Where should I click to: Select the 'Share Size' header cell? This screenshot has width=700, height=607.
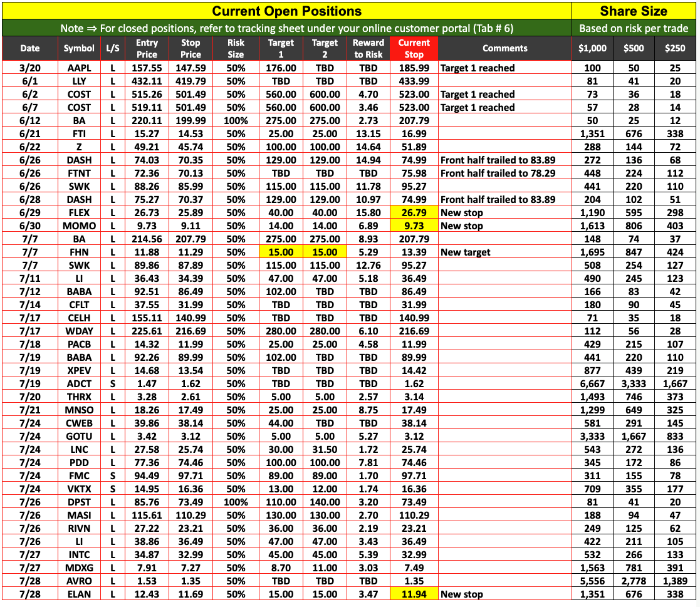tap(634, 11)
